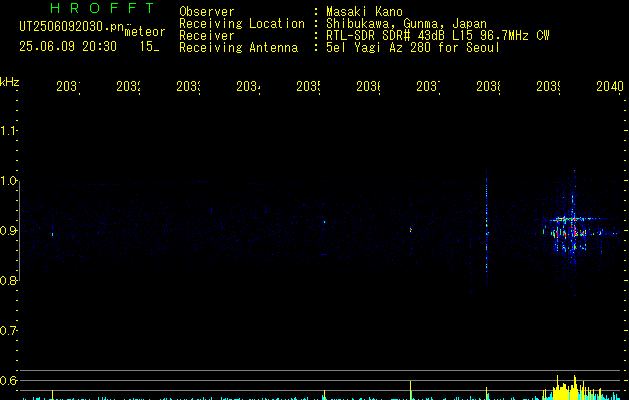The height and width of the screenshot is (400, 629).
Task: Select receiver info 'RTL-SDR SDR# 43dB L15 96.7MHz CW'
Action: pyautogui.click(x=438, y=36)
